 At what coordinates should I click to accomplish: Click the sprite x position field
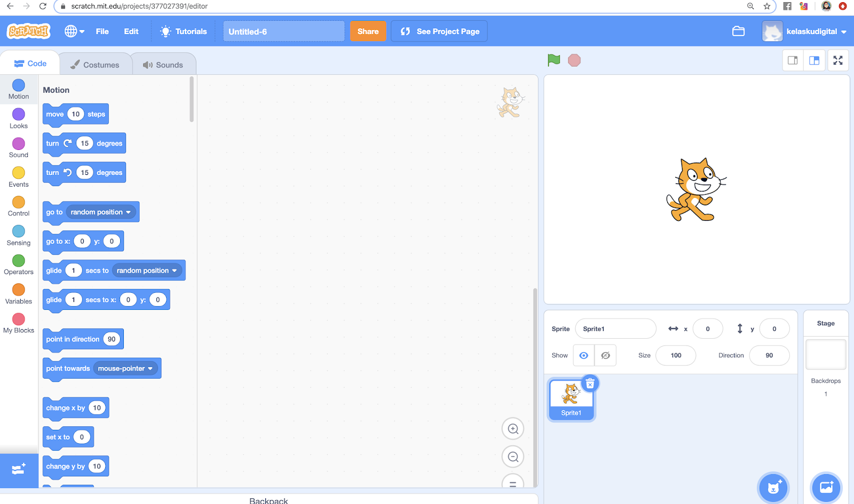click(708, 329)
